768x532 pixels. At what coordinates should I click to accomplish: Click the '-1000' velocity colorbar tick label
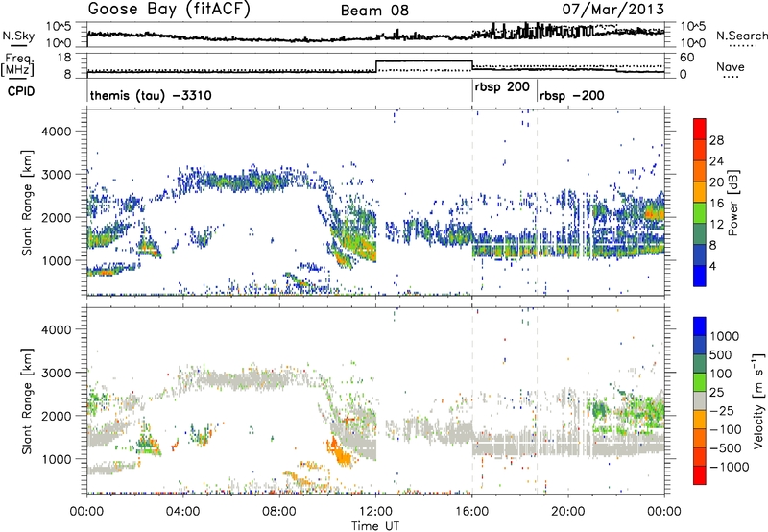730,467
